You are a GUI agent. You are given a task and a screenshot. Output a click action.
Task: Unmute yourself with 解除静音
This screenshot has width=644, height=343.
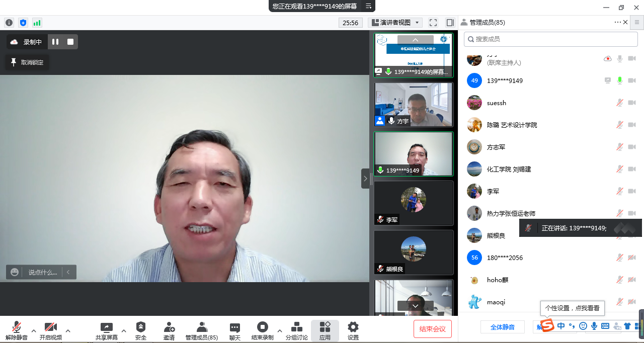pyautogui.click(x=17, y=331)
